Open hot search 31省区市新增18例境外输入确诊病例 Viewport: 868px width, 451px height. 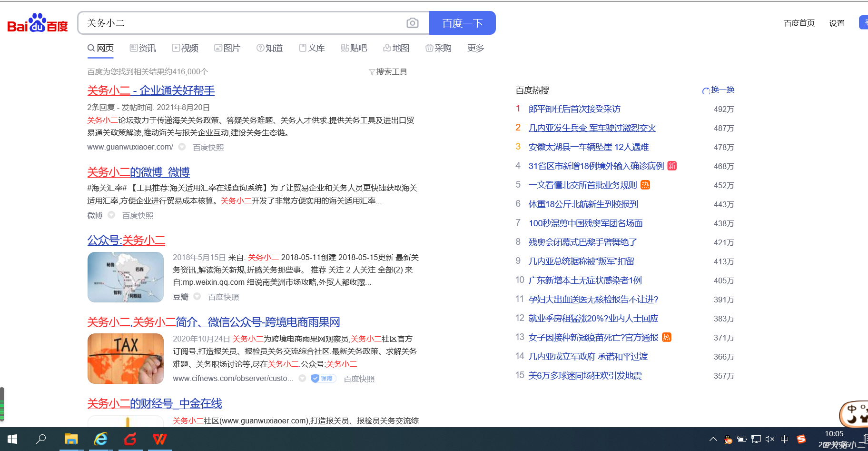(x=596, y=166)
